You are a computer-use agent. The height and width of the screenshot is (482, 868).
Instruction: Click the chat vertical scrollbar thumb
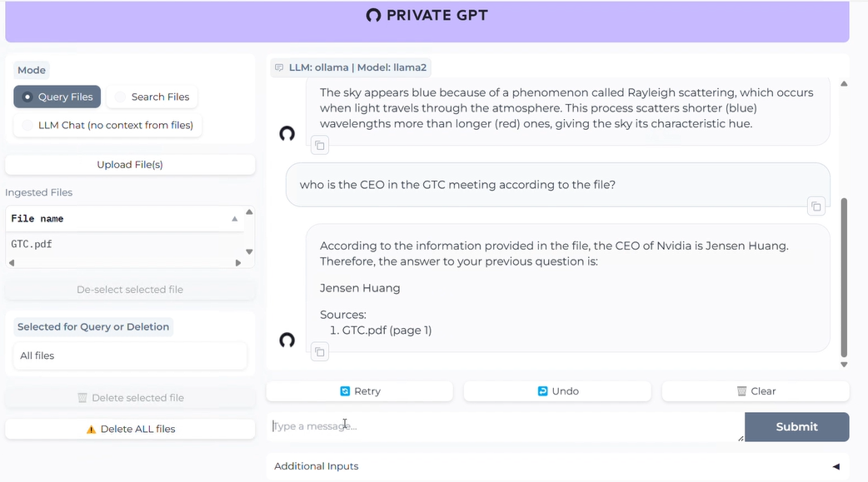844,277
